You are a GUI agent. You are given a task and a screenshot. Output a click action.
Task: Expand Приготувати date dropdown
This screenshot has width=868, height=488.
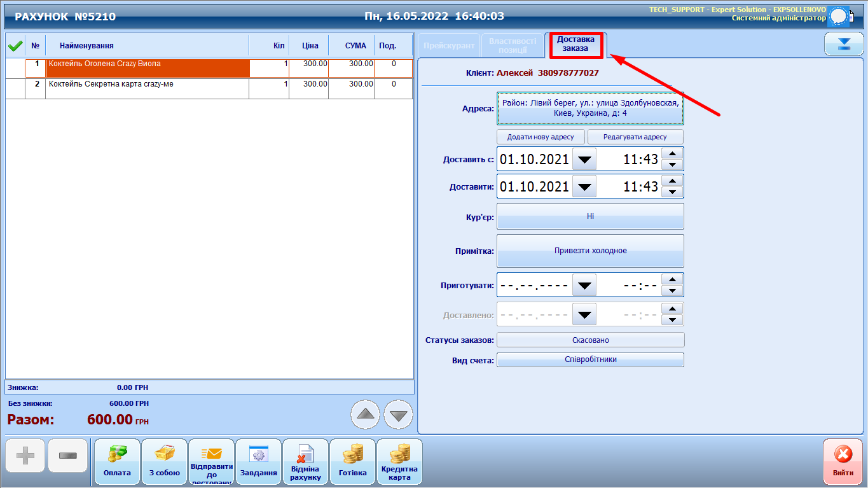[x=584, y=286]
